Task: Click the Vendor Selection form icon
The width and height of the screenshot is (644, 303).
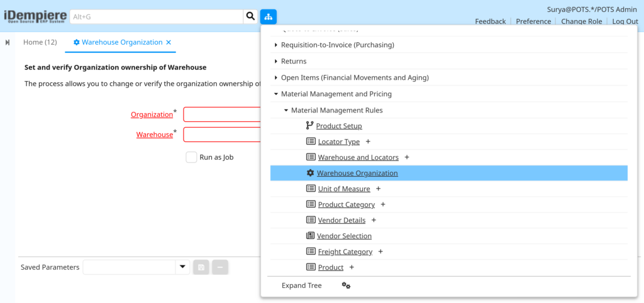Action: click(x=311, y=236)
